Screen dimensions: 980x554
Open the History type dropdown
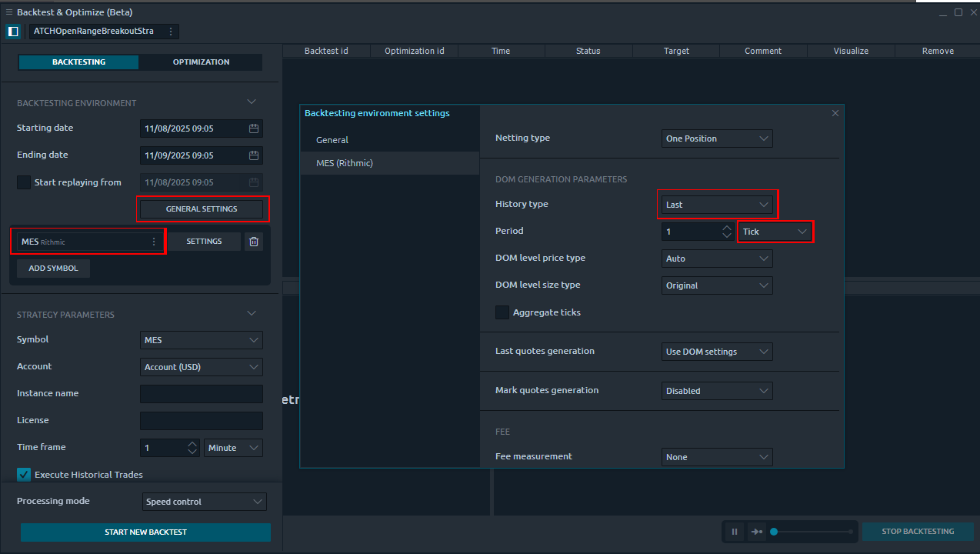click(717, 205)
